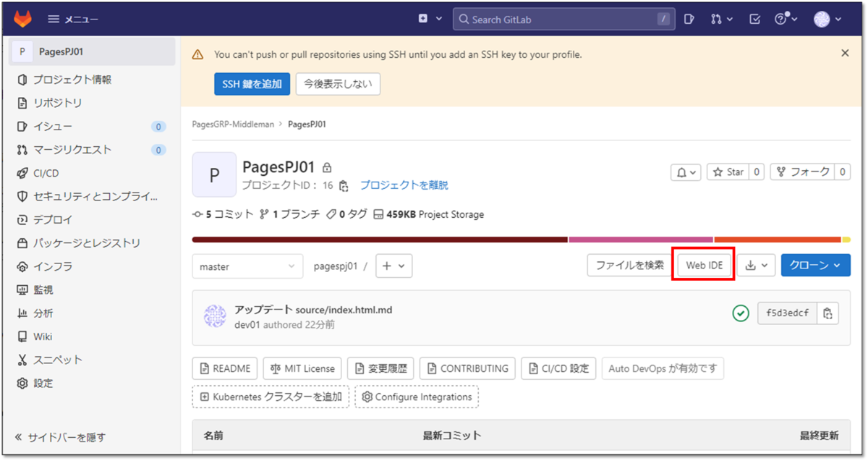Viewport: 868px width, 461px height.
Task: Open 変更履歴 button
Action: pyautogui.click(x=380, y=368)
